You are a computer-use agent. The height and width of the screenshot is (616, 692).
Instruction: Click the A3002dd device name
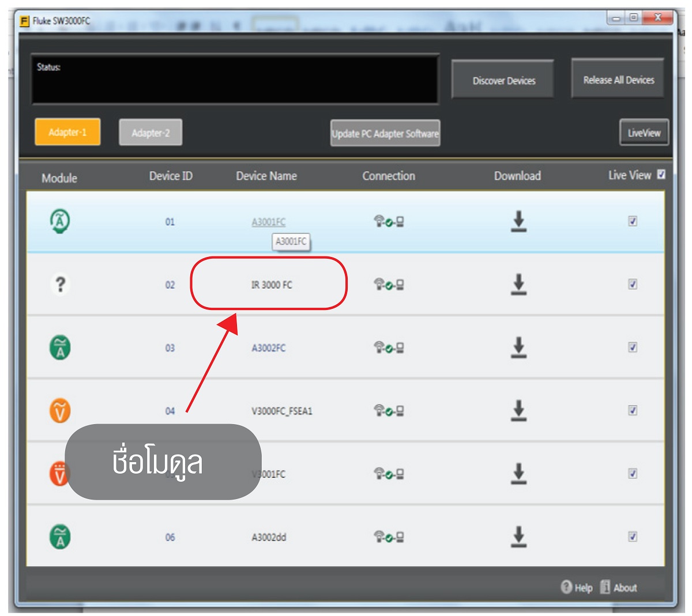pyautogui.click(x=269, y=537)
